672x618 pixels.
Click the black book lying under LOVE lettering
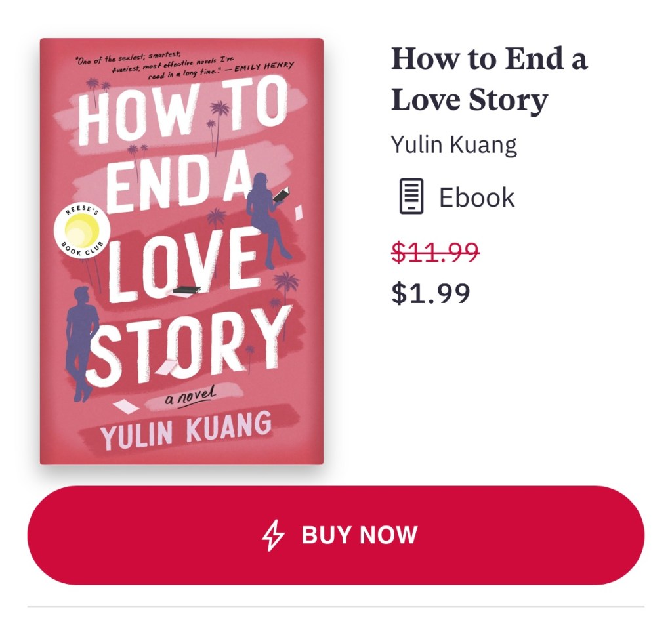[186, 291]
